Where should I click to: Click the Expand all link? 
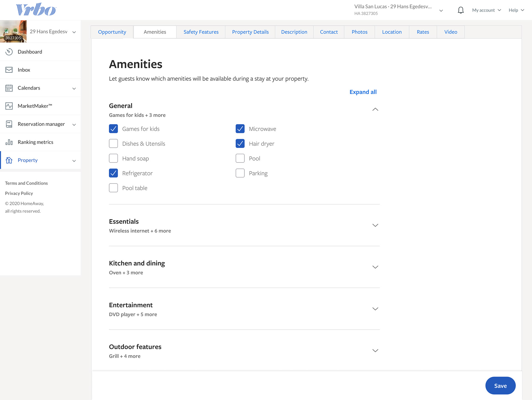[x=363, y=92]
